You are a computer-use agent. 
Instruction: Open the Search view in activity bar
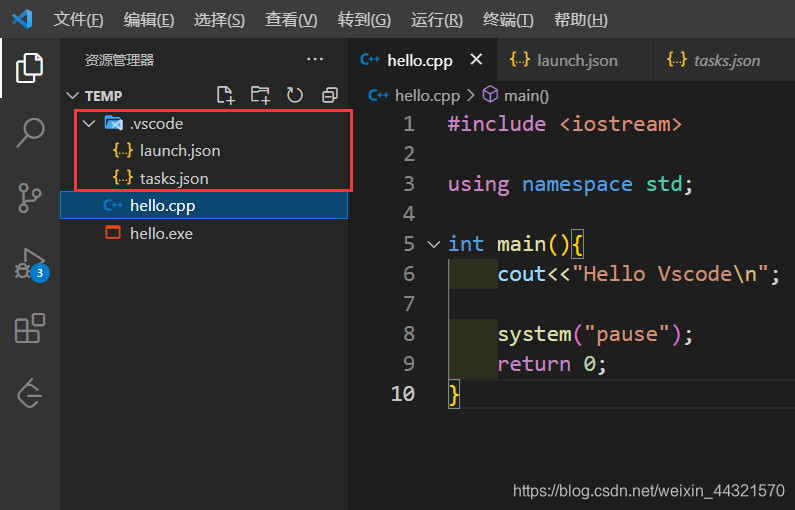(x=29, y=132)
